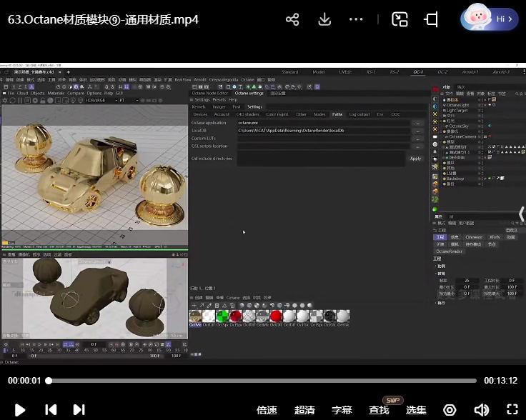This screenshot has height=420, width=526.
Task: Select the Octane settings tab in the video
Action: coord(249,93)
